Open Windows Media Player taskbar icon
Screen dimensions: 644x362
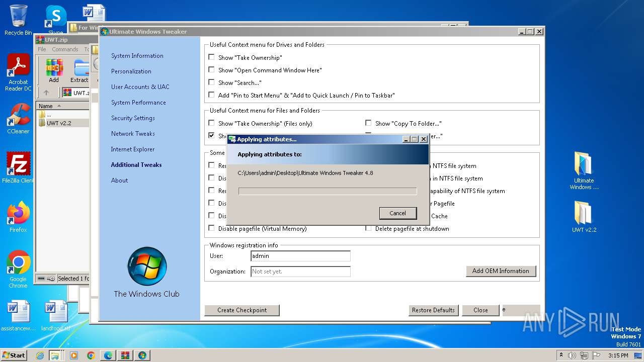pos(73,355)
